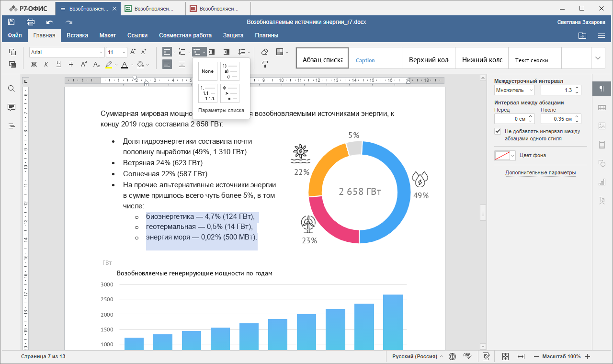Apply subscript formatting

pos(96,64)
